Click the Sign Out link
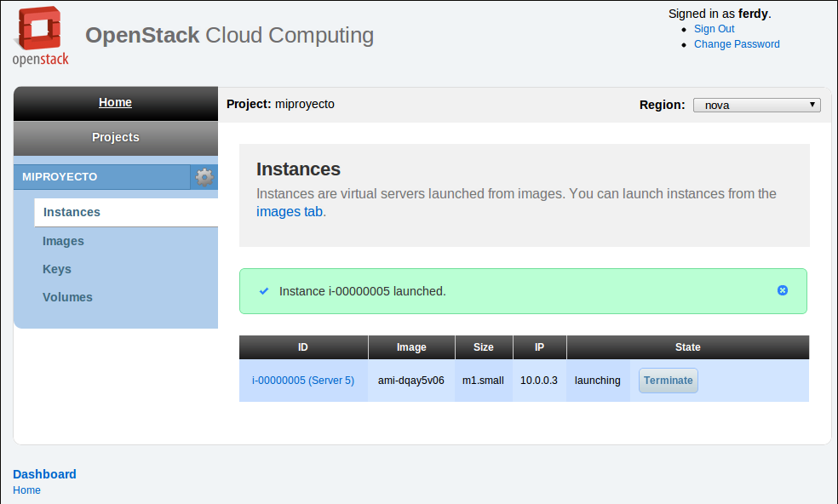The image size is (838, 504). pos(714,29)
